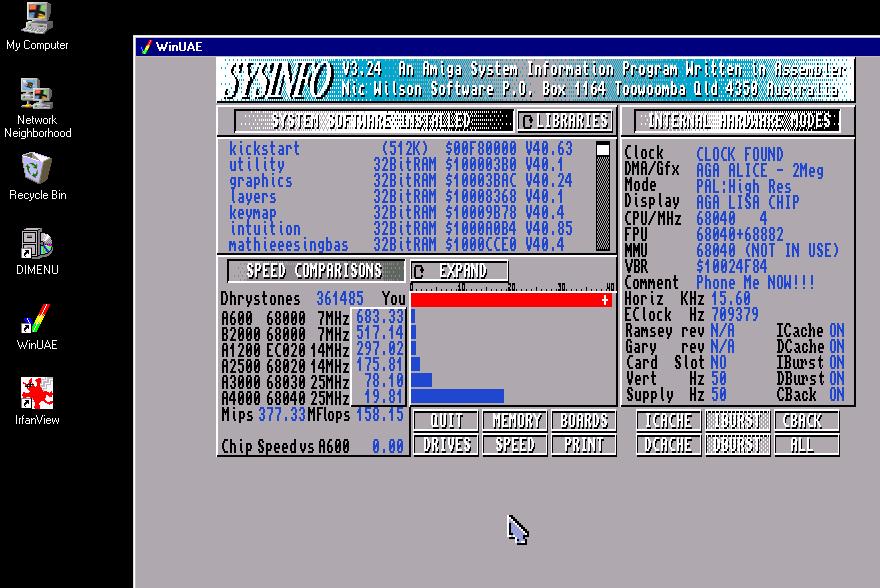Click the Chip Speed vs A600 value '0.00'
Image resolution: width=880 pixels, height=588 pixels.
point(388,447)
